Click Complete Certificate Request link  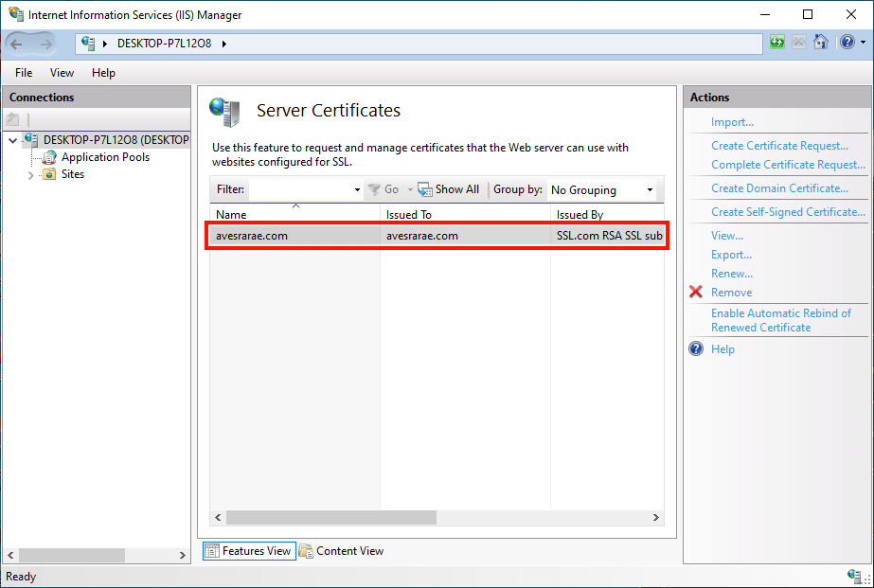[788, 165]
